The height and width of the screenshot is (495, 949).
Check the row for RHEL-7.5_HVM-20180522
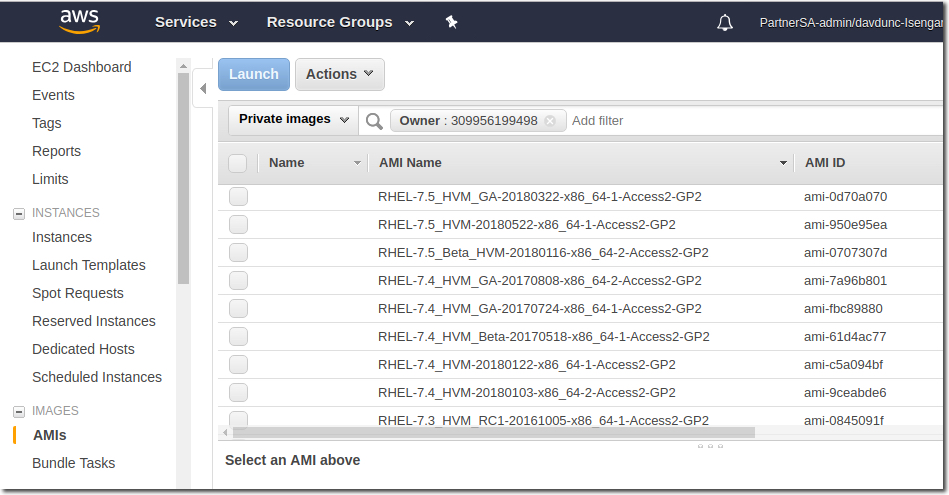(238, 225)
